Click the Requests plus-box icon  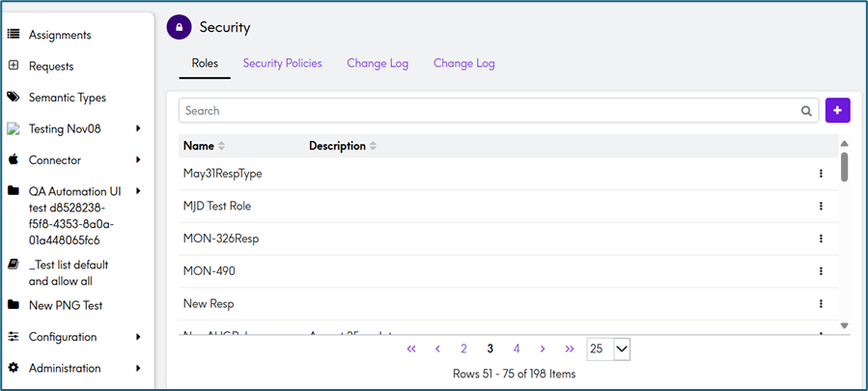pos(14,66)
